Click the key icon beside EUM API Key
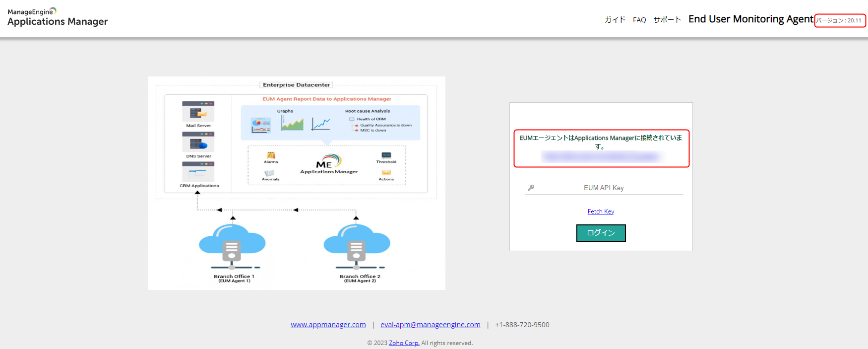The image size is (868, 349). pyautogui.click(x=531, y=188)
